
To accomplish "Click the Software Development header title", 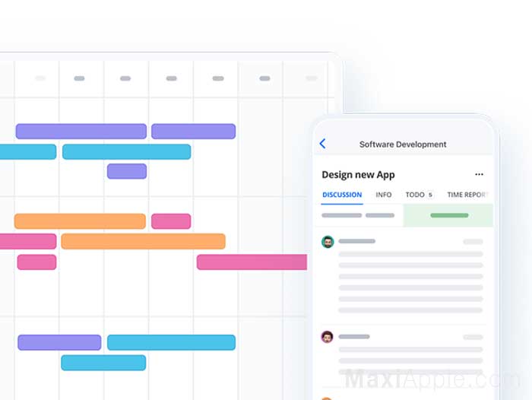I will (x=403, y=144).
